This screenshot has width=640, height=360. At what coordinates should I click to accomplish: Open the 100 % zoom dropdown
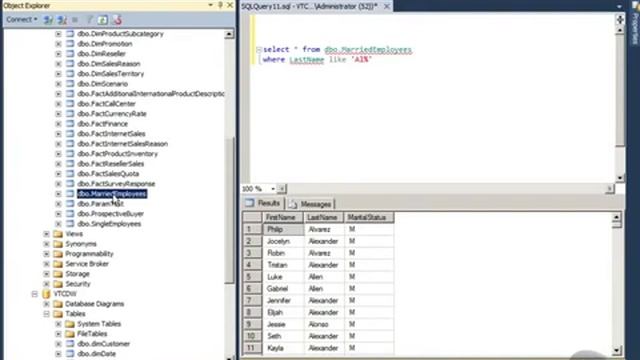pyautogui.click(x=273, y=189)
